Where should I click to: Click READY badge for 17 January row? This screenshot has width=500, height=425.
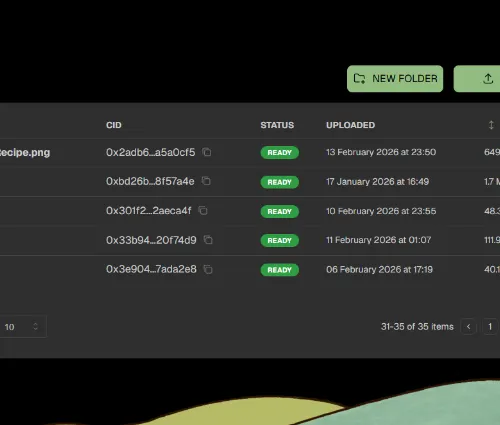[279, 182]
